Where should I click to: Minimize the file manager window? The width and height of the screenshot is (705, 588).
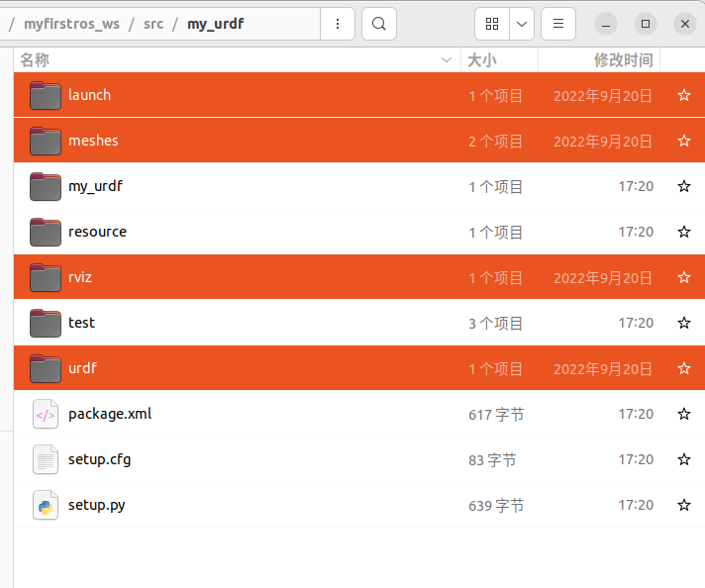click(x=606, y=24)
